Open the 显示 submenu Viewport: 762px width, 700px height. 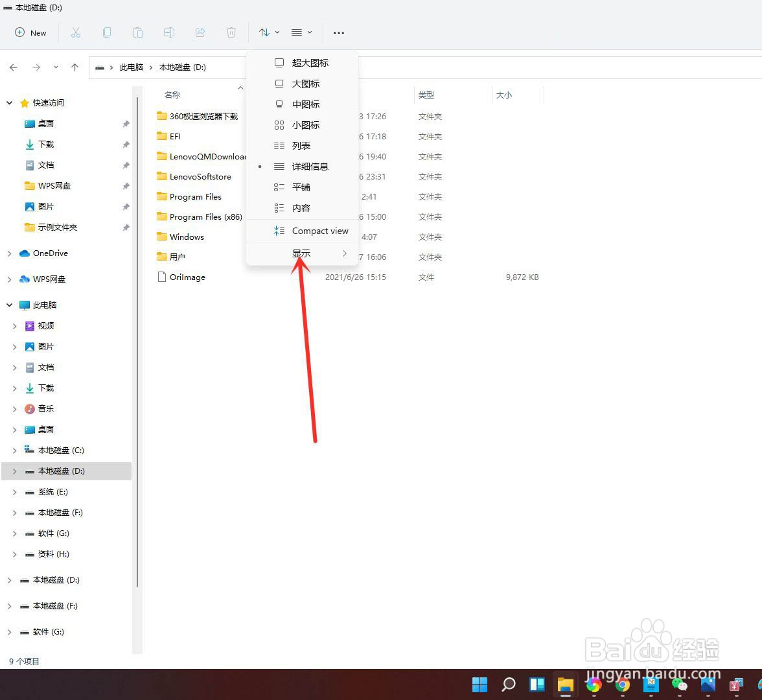(x=302, y=254)
